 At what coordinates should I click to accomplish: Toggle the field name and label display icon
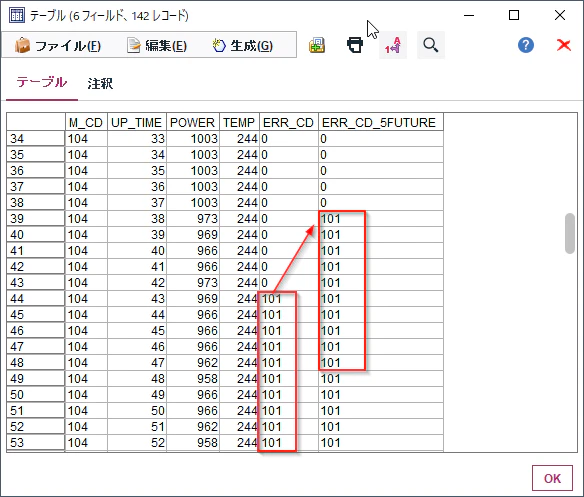pos(393,45)
